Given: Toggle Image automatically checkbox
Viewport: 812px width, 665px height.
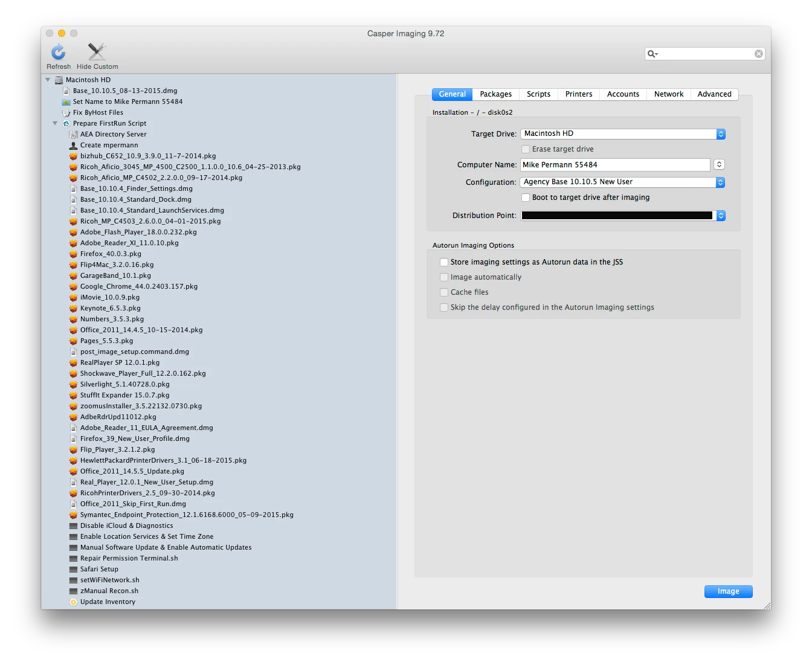Looking at the screenshot, I should (x=444, y=277).
